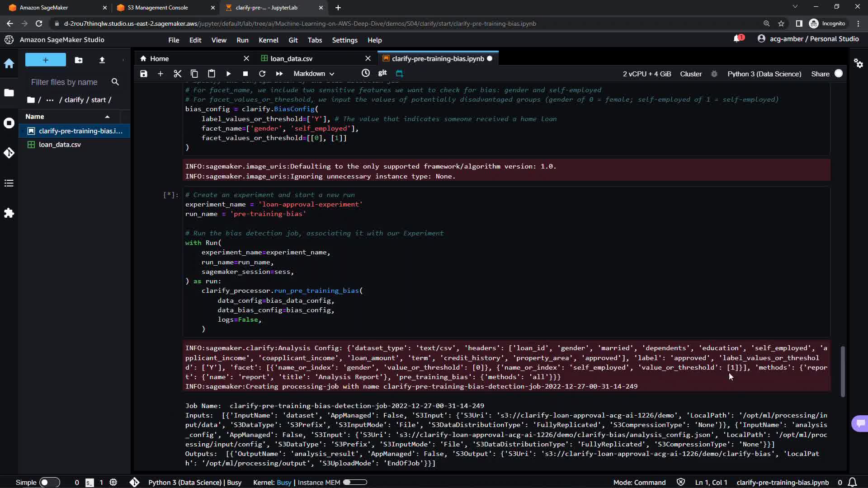Viewport: 868px width, 488px height.
Task: Run the selected cell with the play icon
Action: pyautogui.click(x=228, y=74)
